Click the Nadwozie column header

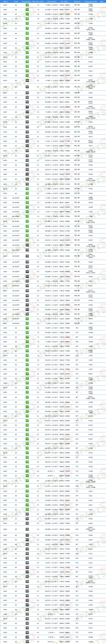coord(77,1)
